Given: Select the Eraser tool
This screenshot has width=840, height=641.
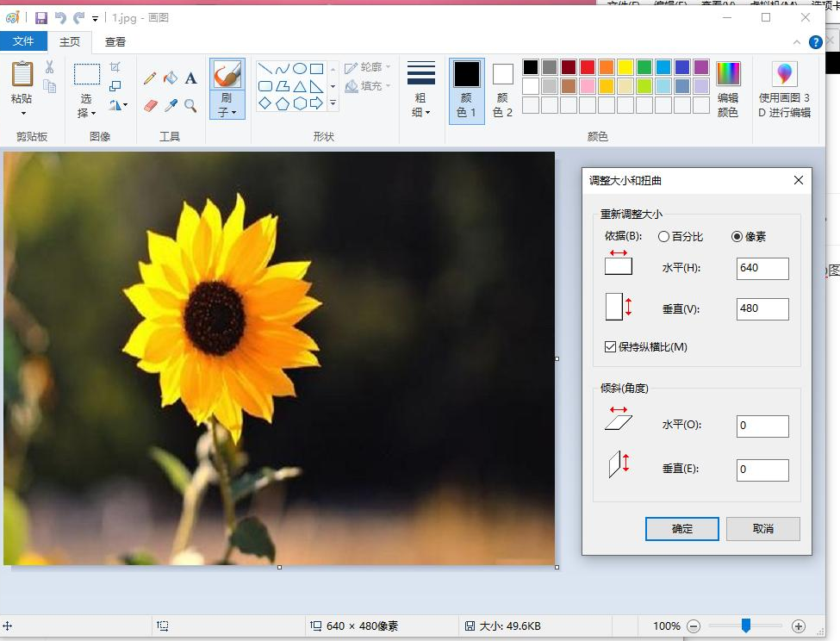Looking at the screenshot, I should [x=151, y=105].
